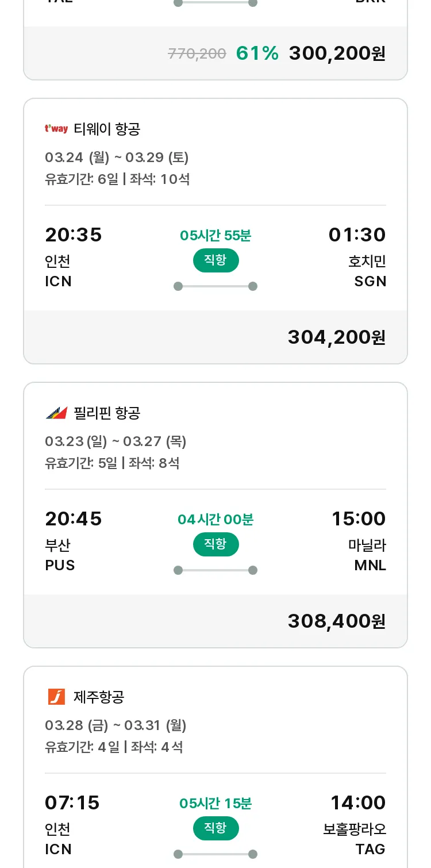Click the Jeju Air orange logo icon
431x868 pixels.
coord(56,697)
